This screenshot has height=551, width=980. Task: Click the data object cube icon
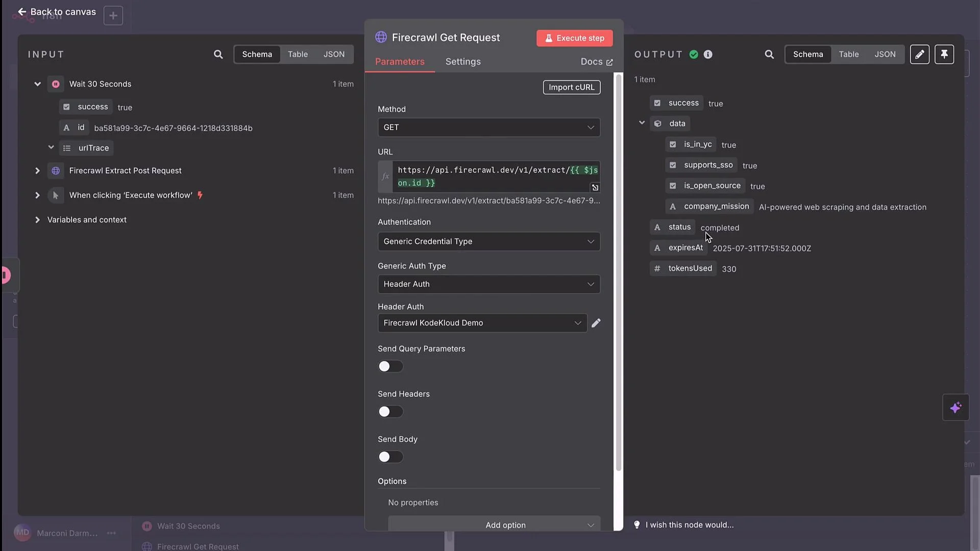click(658, 123)
